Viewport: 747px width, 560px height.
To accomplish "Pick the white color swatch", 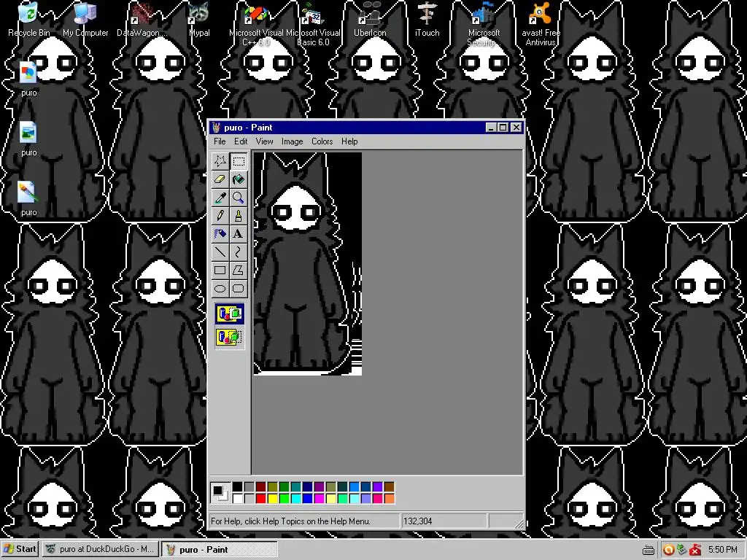I will (237, 499).
